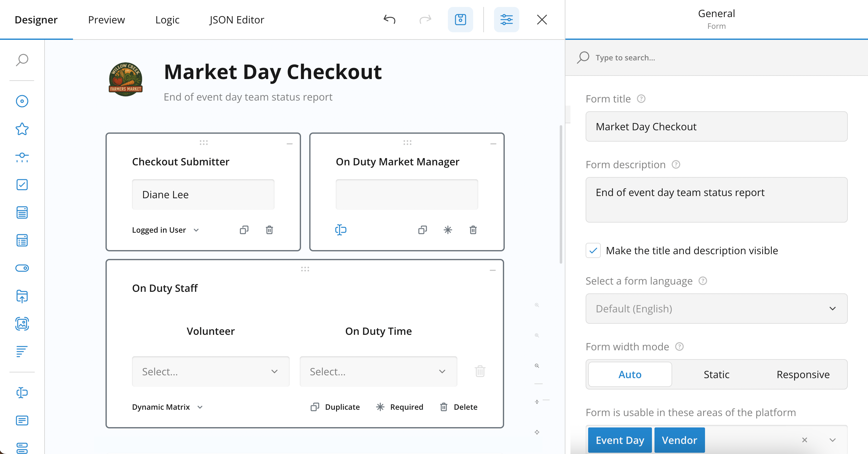The image size is (868, 454).
Task: Open the JSON Editor tab
Action: (x=237, y=20)
